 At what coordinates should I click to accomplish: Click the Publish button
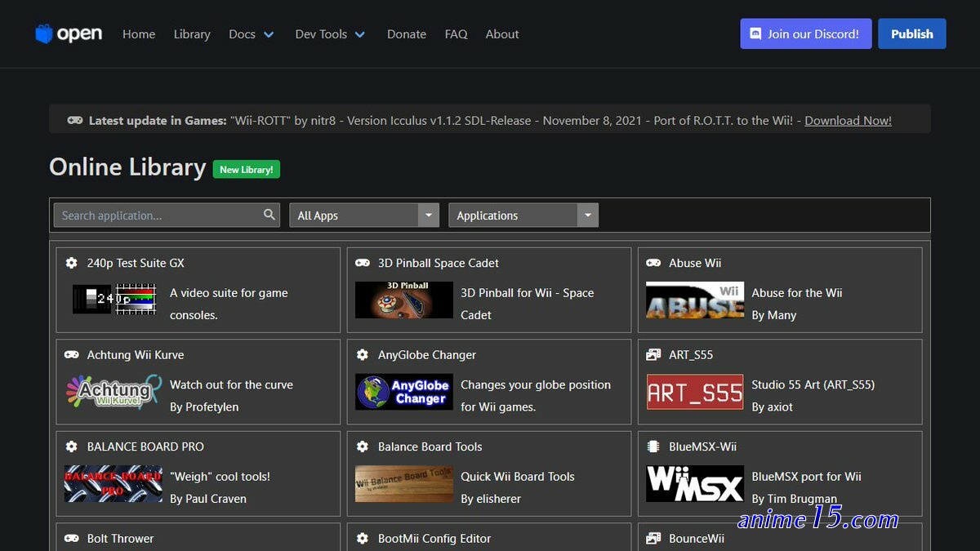click(912, 33)
